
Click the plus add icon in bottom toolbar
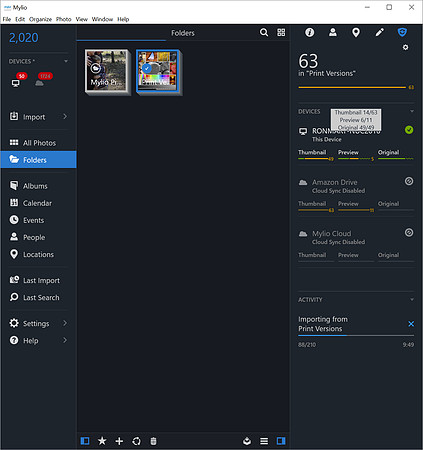[119, 441]
